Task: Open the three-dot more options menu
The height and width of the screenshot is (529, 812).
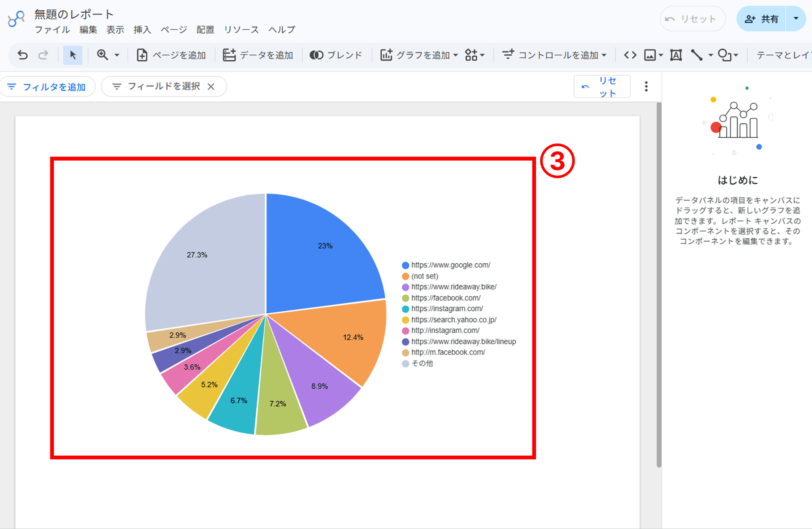Action: [646, 86]
